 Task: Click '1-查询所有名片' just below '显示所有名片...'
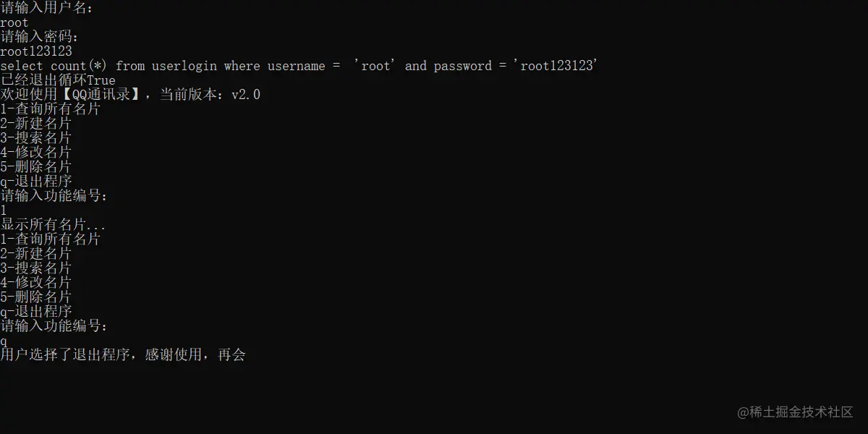coord(51,239)
